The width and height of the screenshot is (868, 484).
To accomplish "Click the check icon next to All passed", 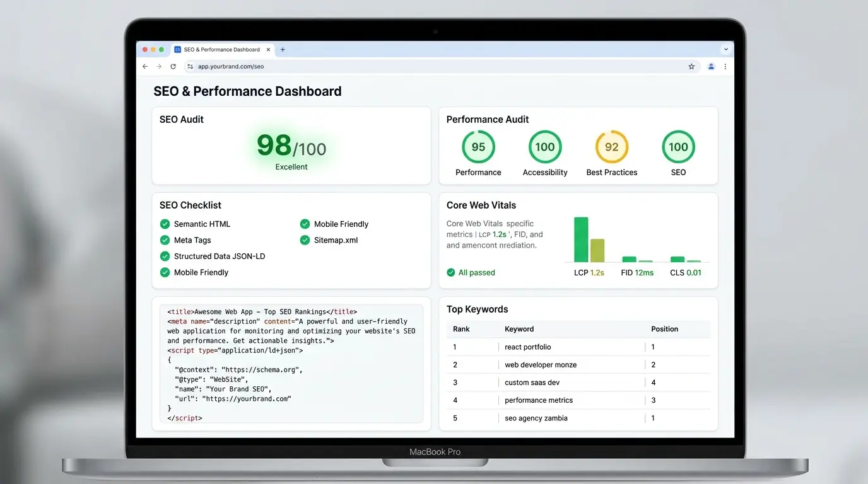I will click(x=451, y=273).
